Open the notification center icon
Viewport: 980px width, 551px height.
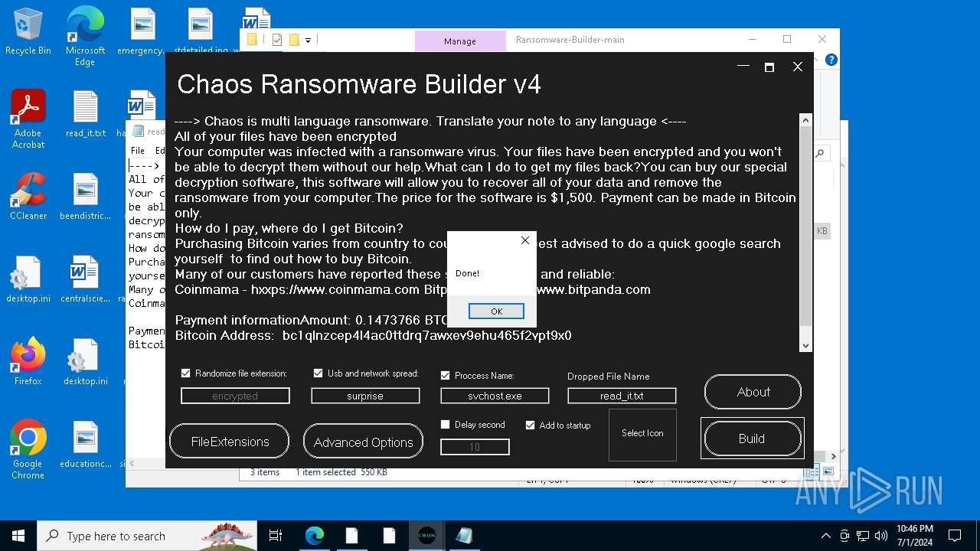[x=955, y=536]
